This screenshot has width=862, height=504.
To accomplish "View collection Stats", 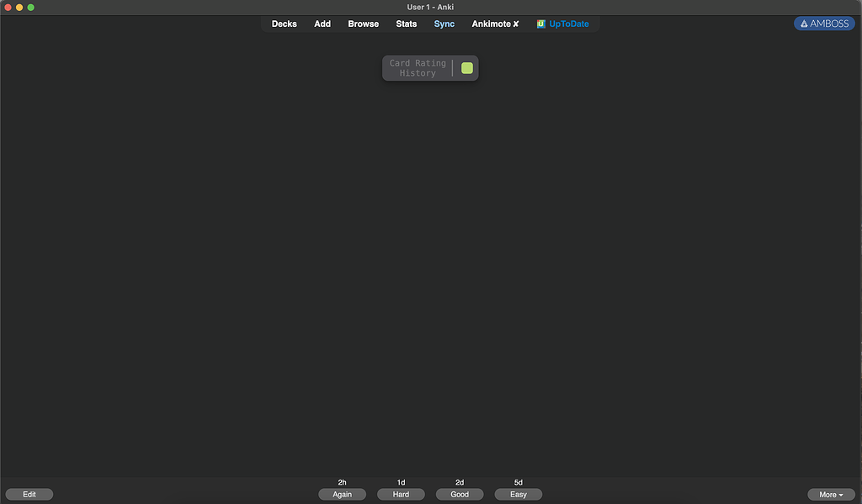I will [x=406, y=24].
